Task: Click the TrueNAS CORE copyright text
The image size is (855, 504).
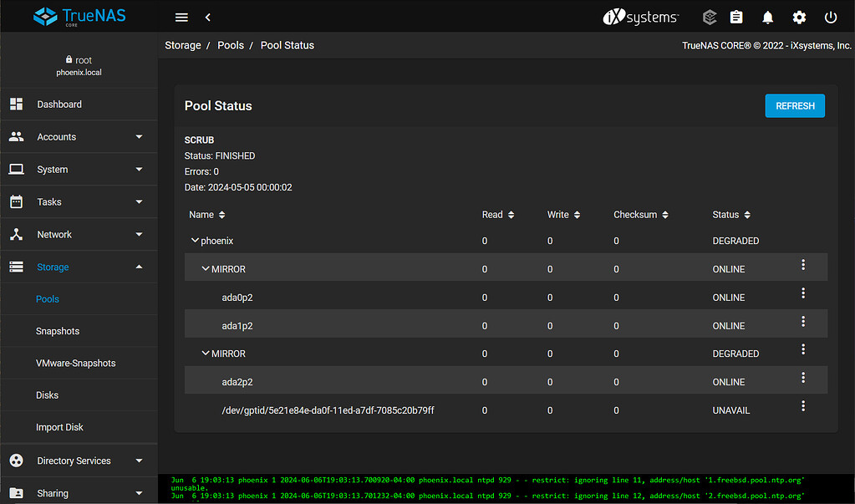Action: [766, 45]
